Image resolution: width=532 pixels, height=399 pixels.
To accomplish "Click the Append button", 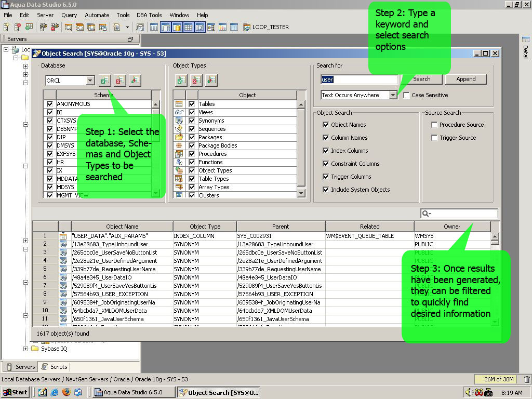I will click(466, 79).
